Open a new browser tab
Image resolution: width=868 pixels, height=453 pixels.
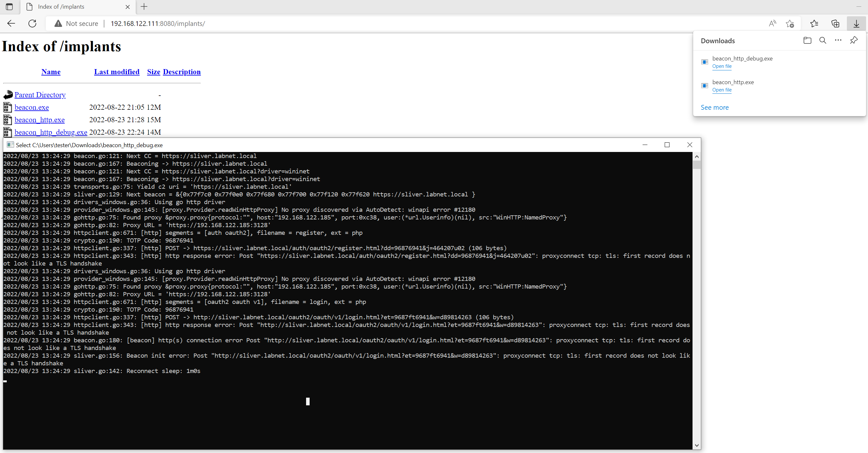[x=144, y=7]
